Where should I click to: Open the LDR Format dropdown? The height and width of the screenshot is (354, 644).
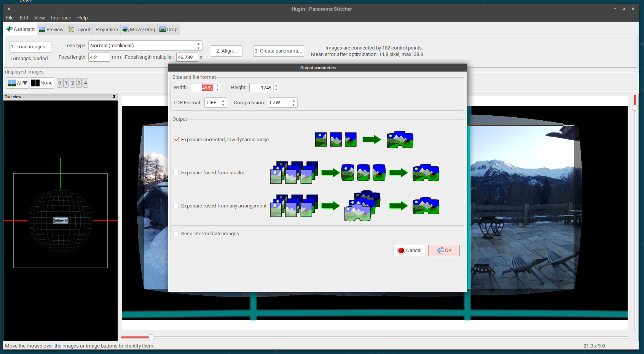click(216, 103)
